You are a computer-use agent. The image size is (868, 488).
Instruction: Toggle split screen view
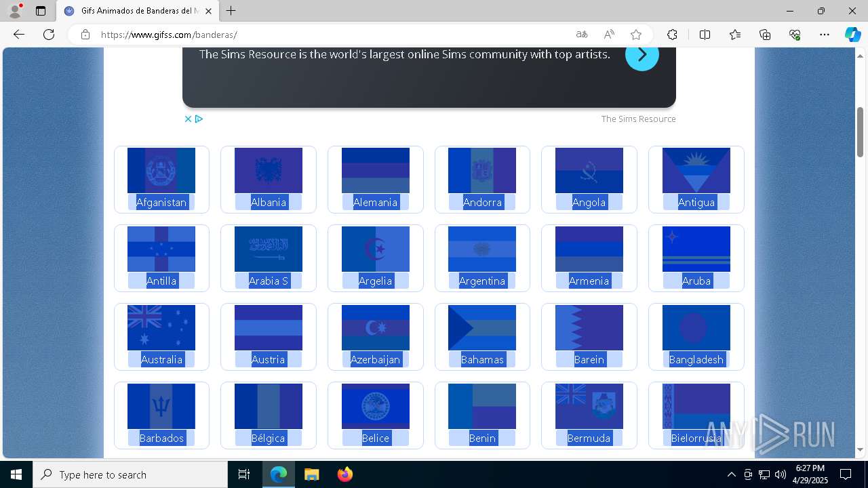pos(705,35)
